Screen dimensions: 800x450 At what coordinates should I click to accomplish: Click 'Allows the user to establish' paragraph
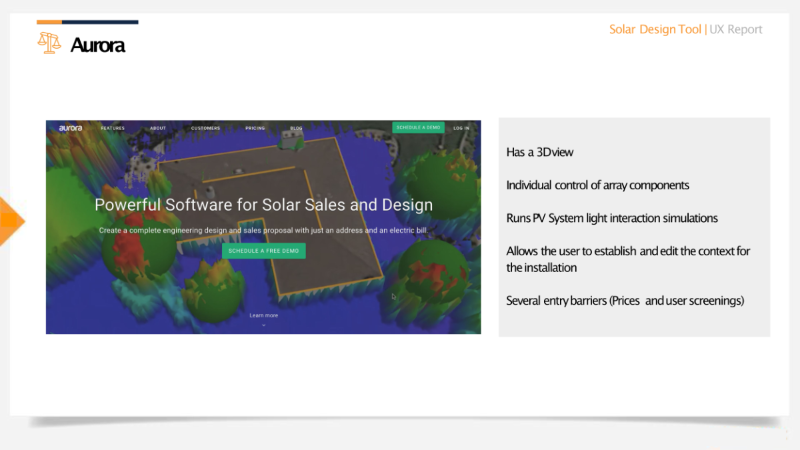coord(628,259)
